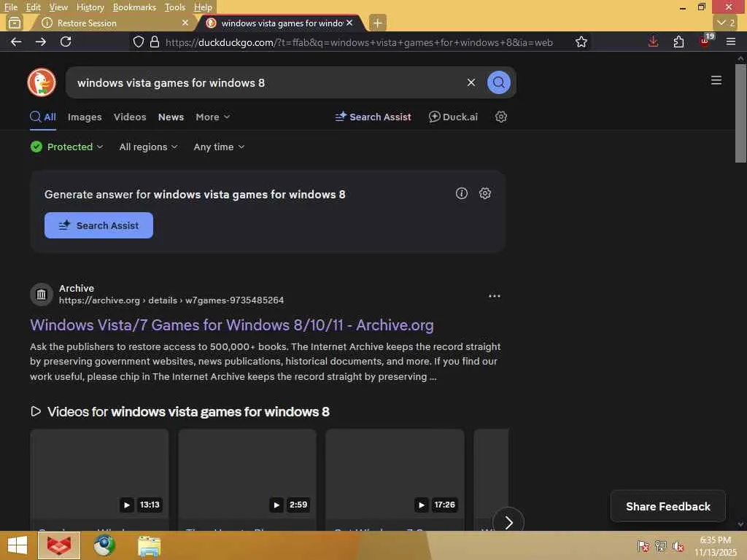Viewport: 747px width, 560px height.
Task: Open Duck.ai chat
Action: tap(453, 117)
